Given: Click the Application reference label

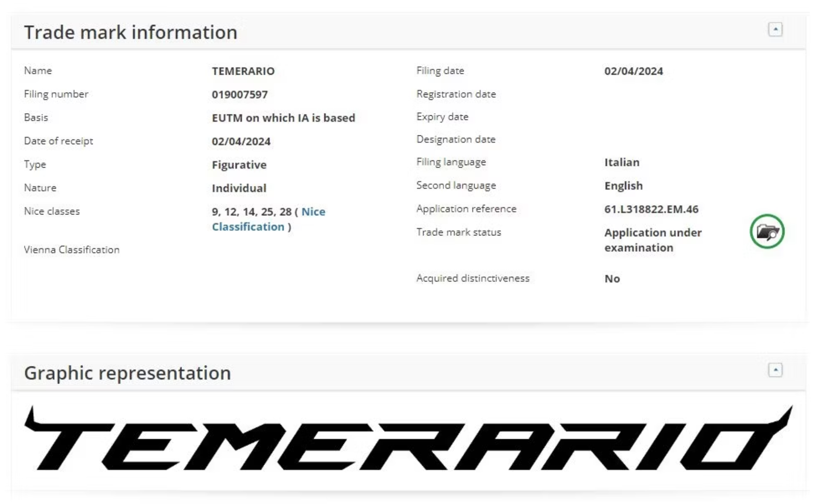Looking at the screenshot, I should coord(466,209).
